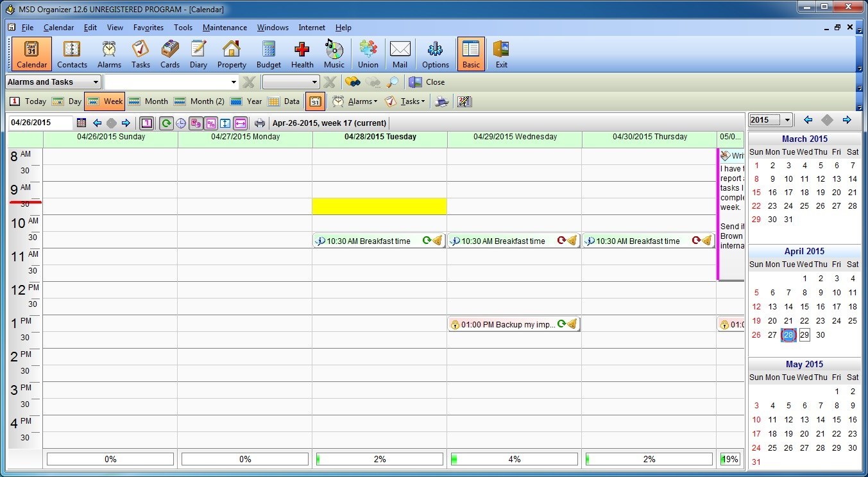Open the Maintenance menu
This screenshot has height=477, width=868.
[x=225, y=28]
